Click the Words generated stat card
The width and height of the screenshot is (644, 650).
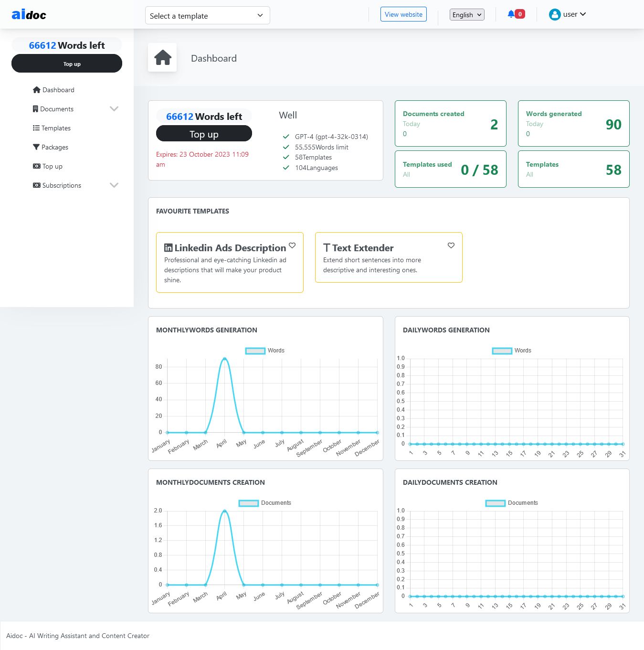tap(573, 123)
